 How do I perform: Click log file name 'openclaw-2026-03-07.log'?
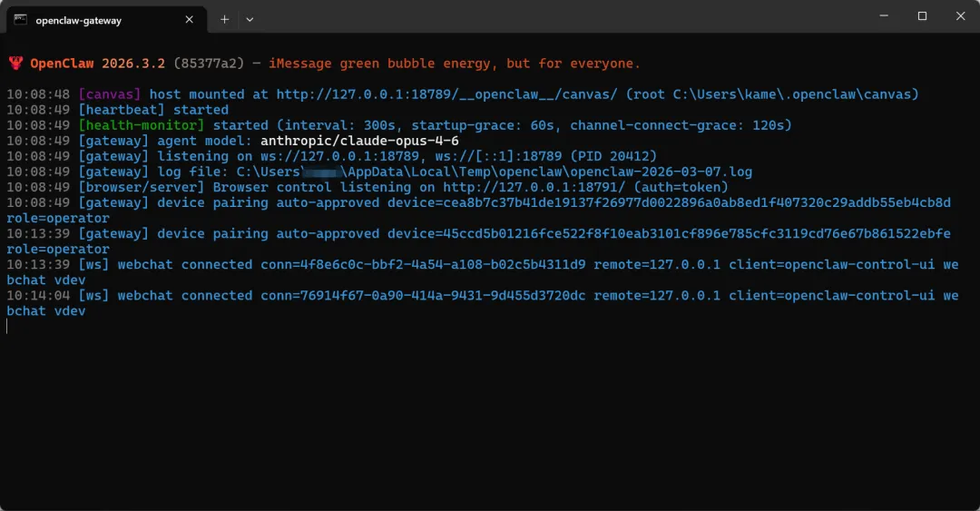pos(661,172)
